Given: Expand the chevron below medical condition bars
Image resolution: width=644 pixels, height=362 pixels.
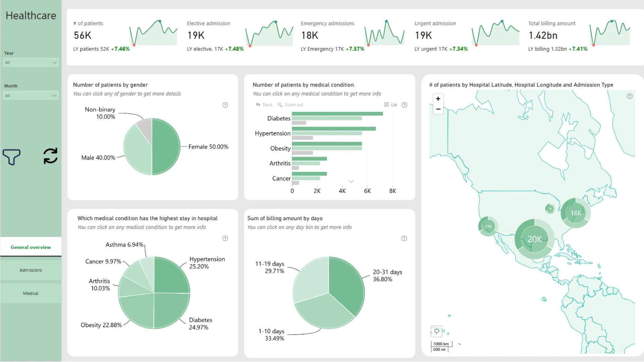Looking at the screenshot, I should [351, 181].
